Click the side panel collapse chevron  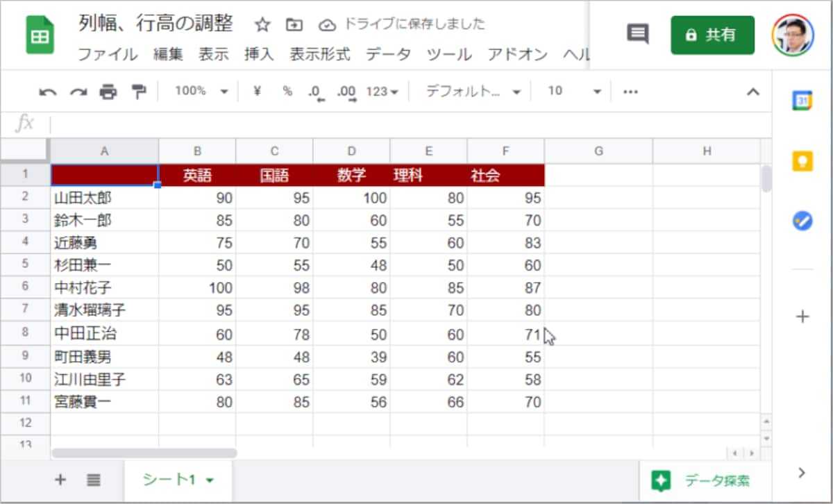pos(802,473)
